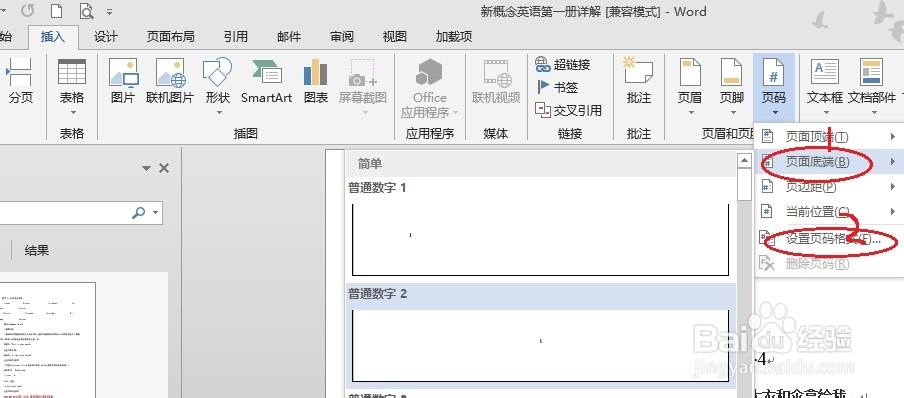Click the redo icon in quick access toolbar
904x398 pixels.
27,10
